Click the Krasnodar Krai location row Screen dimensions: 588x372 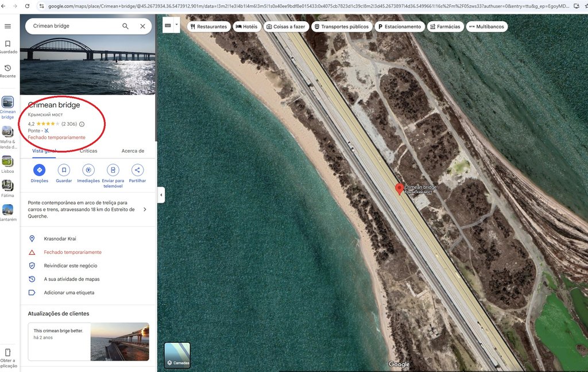point(88,239)
